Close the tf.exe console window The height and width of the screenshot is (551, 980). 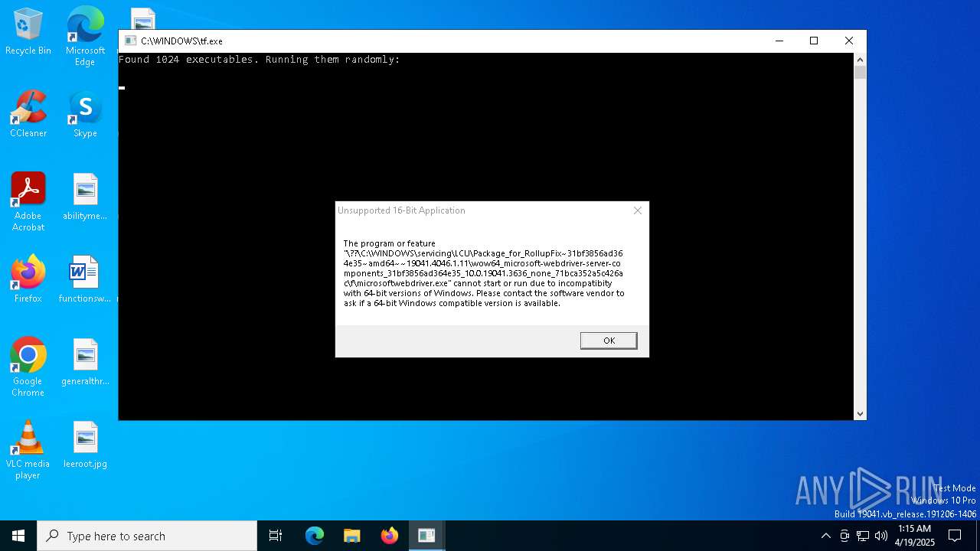click(849, 41)
